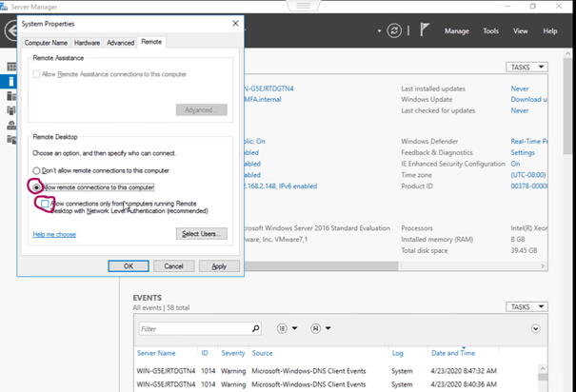Click the refresh icon in the header

[x=394, y=30]
